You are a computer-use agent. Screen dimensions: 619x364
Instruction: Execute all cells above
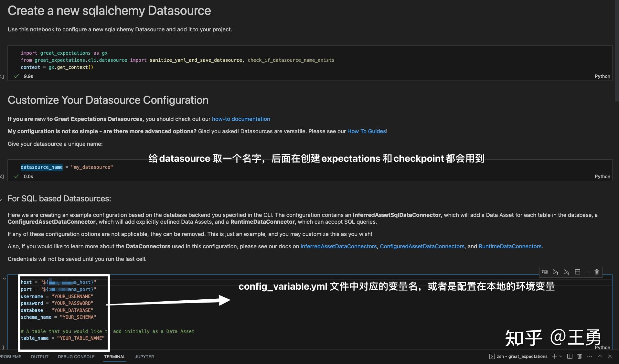555,272
